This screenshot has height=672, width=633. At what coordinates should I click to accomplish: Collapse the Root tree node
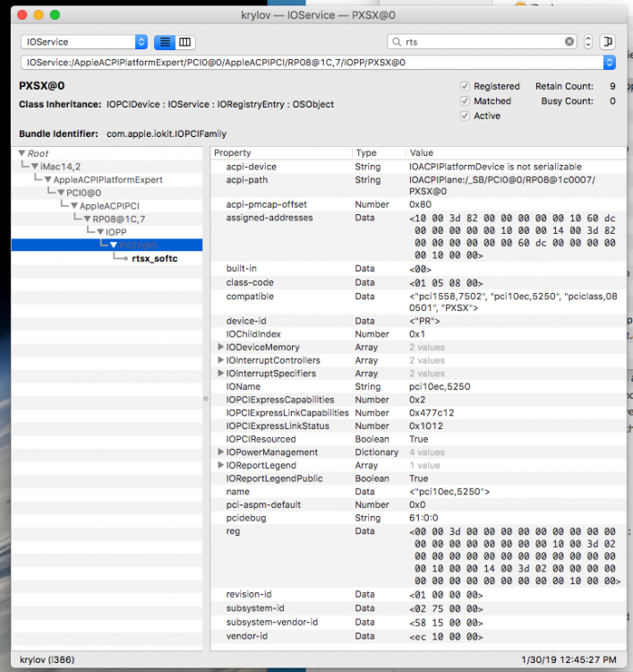[x=21, y=153]
